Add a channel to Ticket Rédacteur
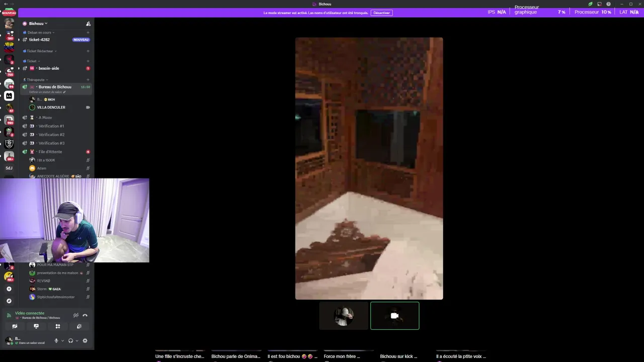Viewport: 644px width, 362px height. [88, 51]
